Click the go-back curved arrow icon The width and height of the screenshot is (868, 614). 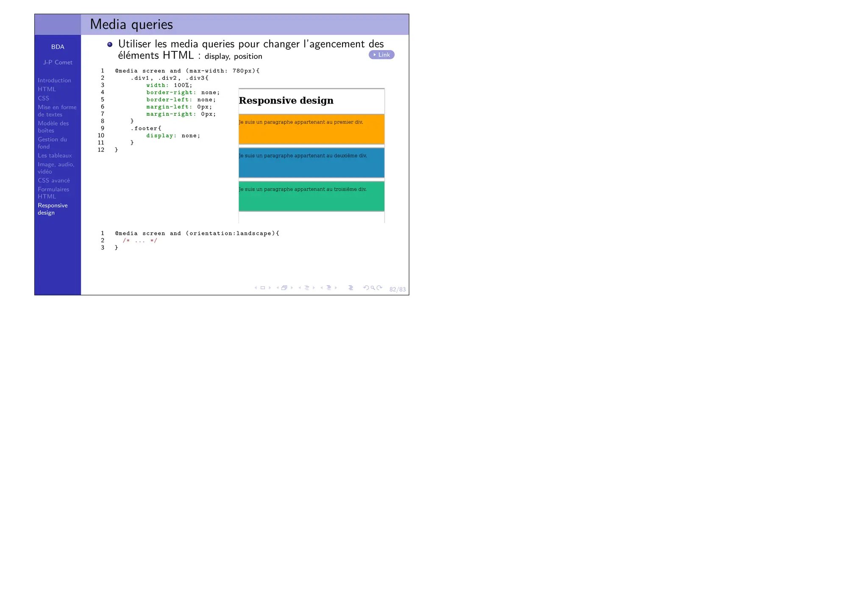pyautogui.click(x=366, y=288)
